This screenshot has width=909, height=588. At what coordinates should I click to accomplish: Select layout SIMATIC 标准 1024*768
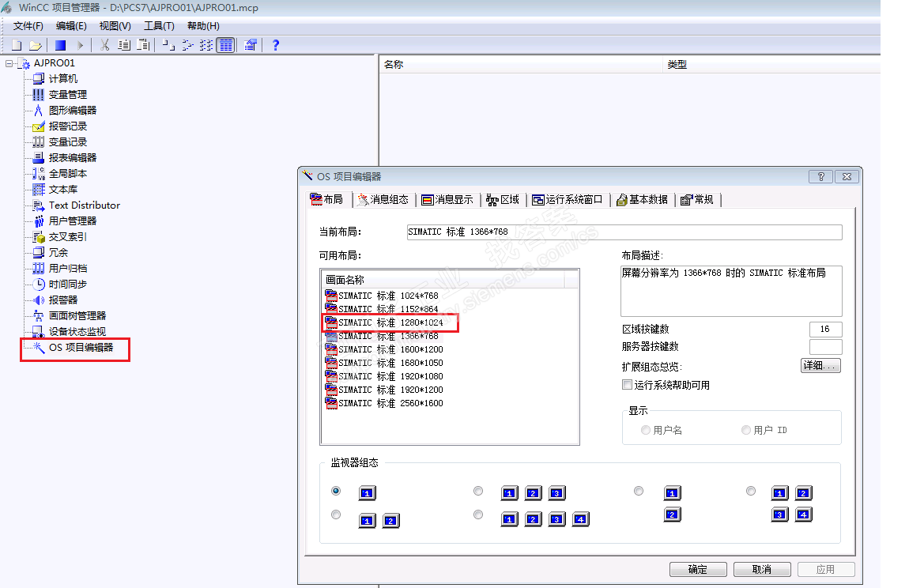(382, 296)
